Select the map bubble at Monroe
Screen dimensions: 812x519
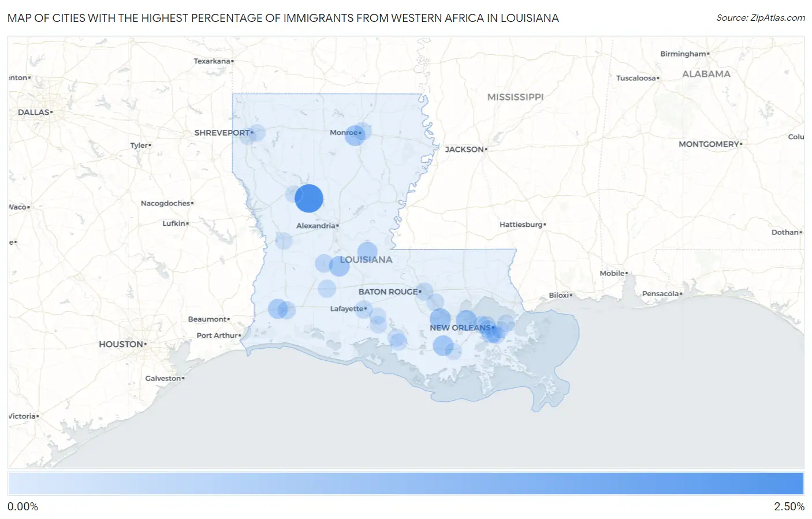(x=355, y=136)
